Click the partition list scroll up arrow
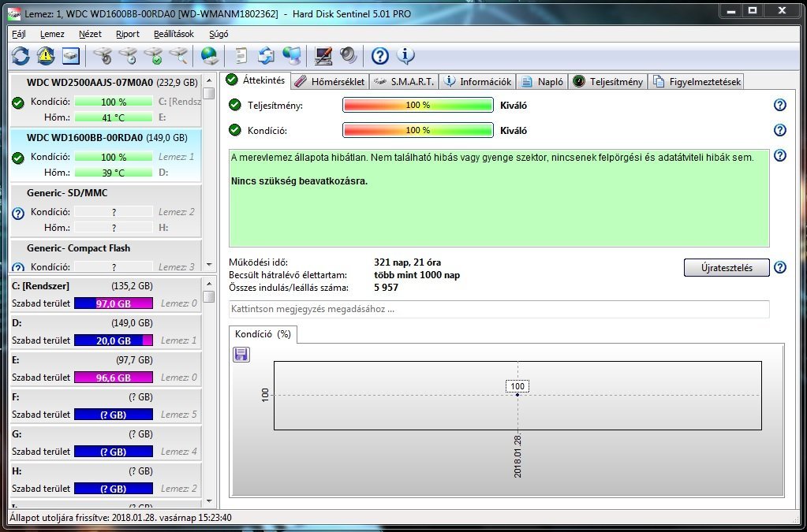Viewport: 807px width, 532px height. 209,285
